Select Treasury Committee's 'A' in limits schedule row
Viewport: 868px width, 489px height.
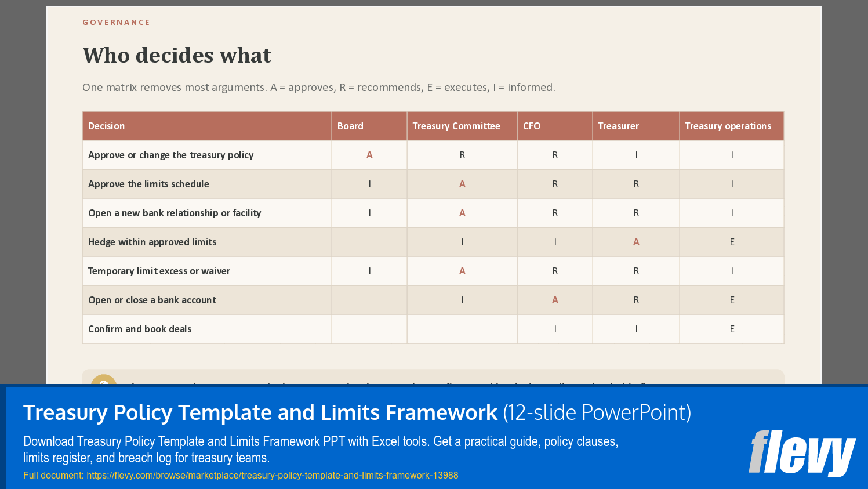click(x=462, y=184)
